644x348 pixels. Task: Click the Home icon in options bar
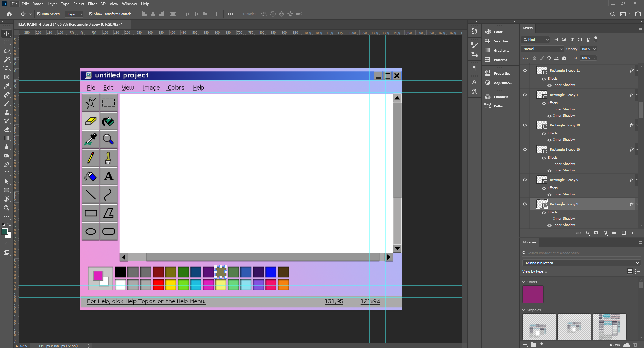(x=9, y=14)
